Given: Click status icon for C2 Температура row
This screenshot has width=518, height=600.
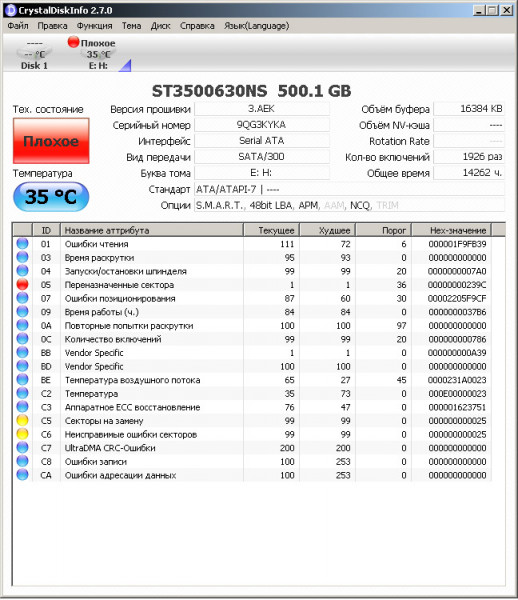Looking at the screenshot, I should click(x=23, y=393).
